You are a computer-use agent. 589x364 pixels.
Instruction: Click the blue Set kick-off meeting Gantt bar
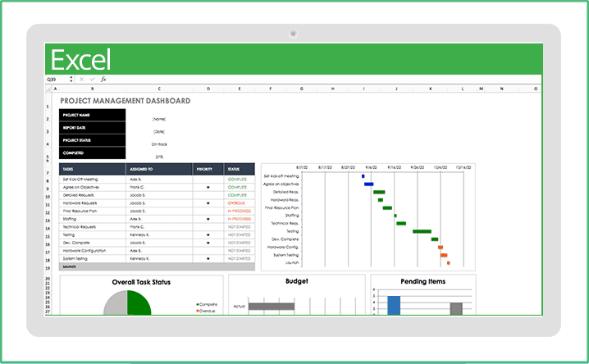(363, 175)
